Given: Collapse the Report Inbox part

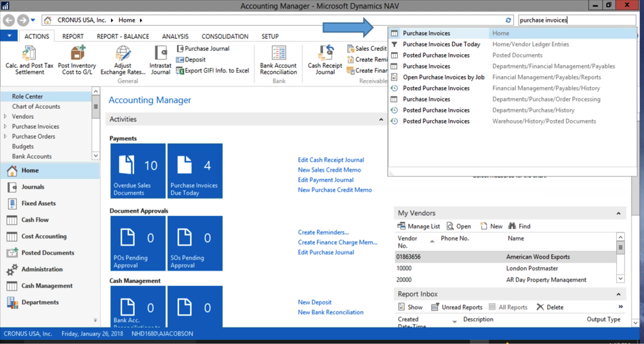Looking at the screenshot, I should (618, 294).
